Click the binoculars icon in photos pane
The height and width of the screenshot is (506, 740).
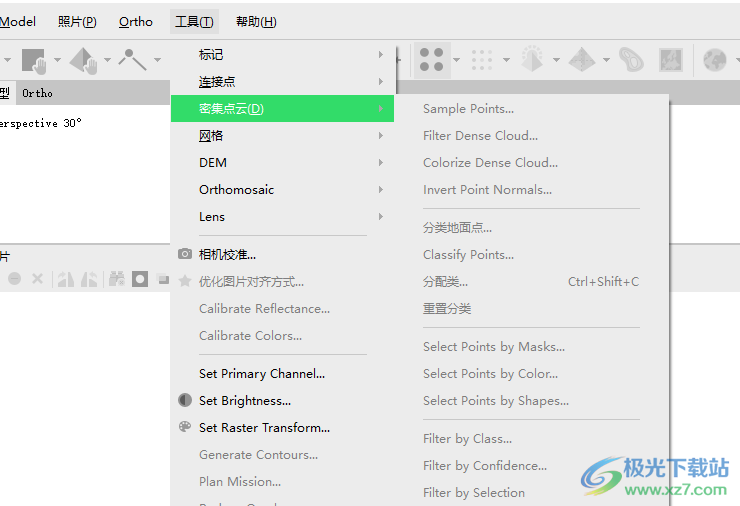click(x=117, y=279)
